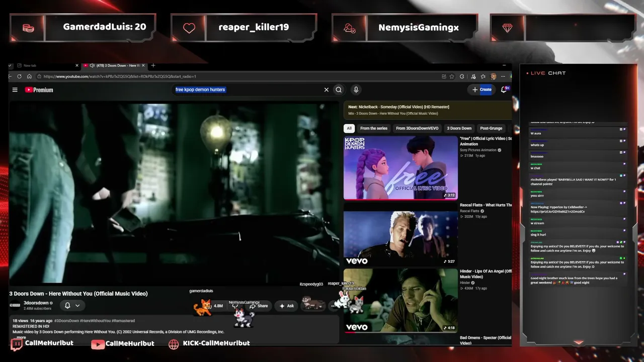Open the YouTube hamburger guide menu
The width and height of the screenshot is (644, 362).
(x=15, y=90)
